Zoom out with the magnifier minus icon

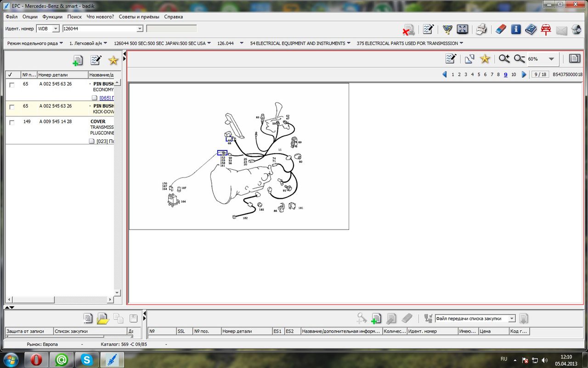pyautogui.click(x=519, y=59)
